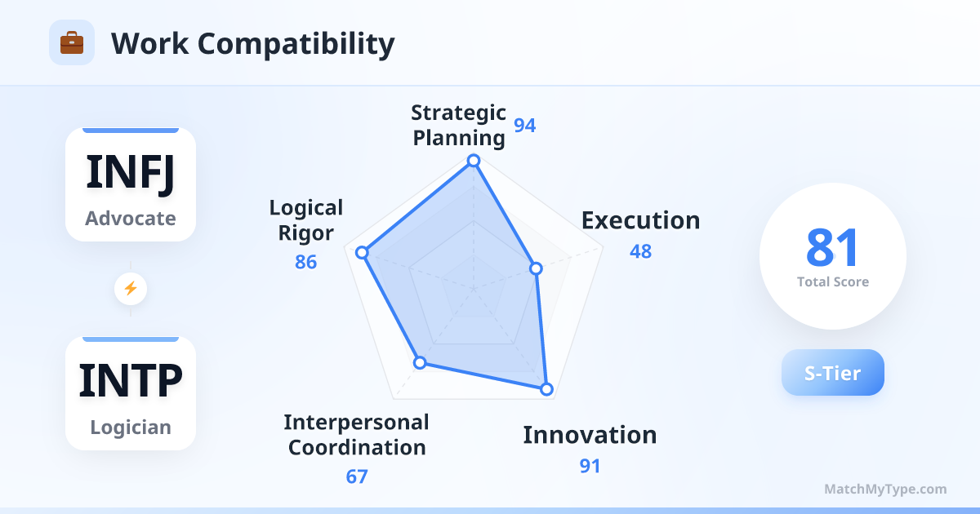The width and height of the screenshot is (980, 514).
Task: Click the Logical Rigor data point
Action: coord(363,253)
